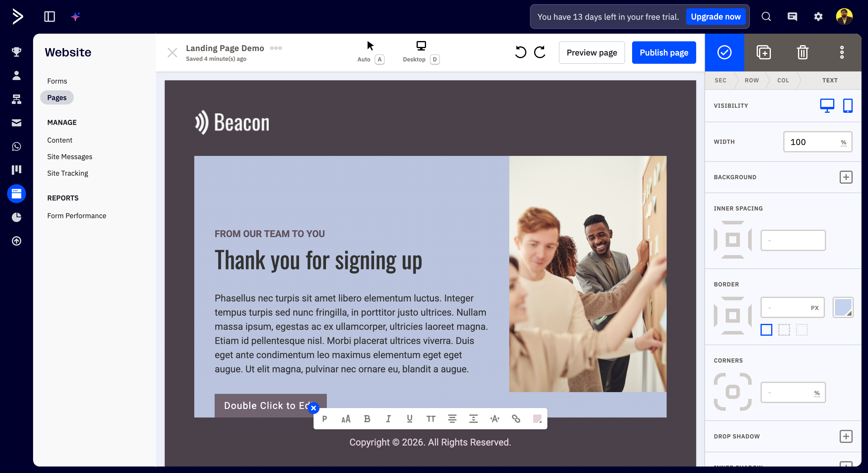Undo the last change
Screen dimensions: 868x473
520,52
